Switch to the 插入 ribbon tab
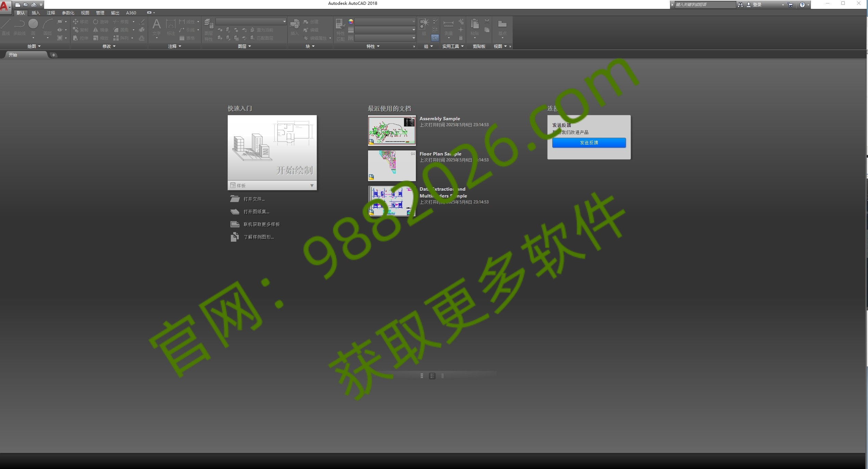The width and height of the screenshot is (868, 469). point(36,13)
